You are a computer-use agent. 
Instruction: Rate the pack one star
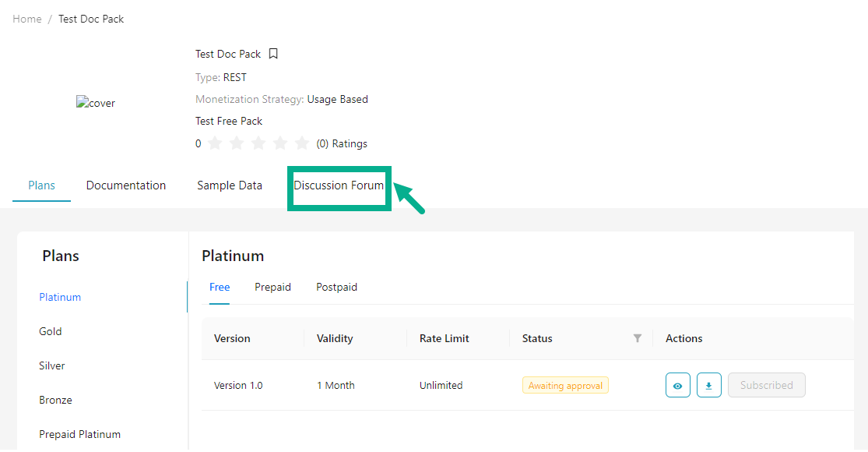215,143
